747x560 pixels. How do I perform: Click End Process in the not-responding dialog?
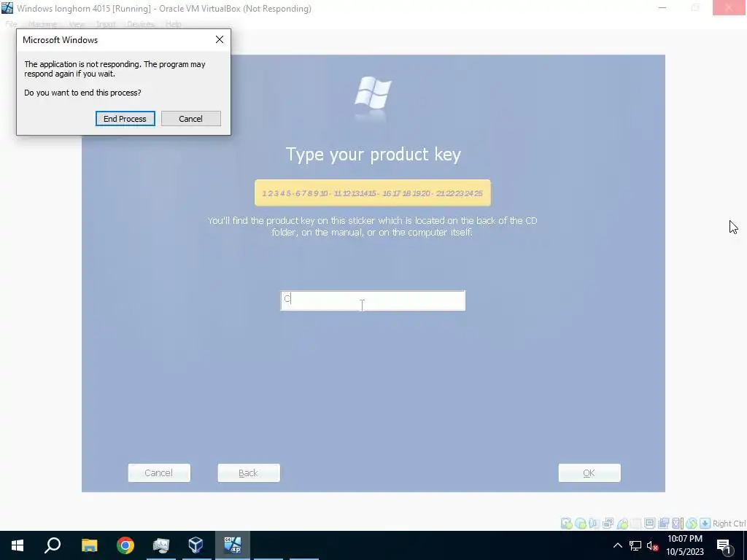tap(125, 119)
